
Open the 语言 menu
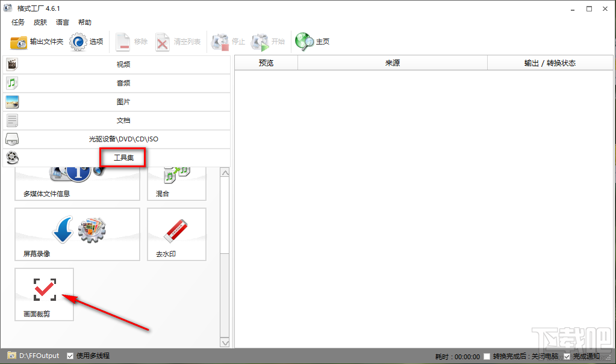(x=63, y=22)
